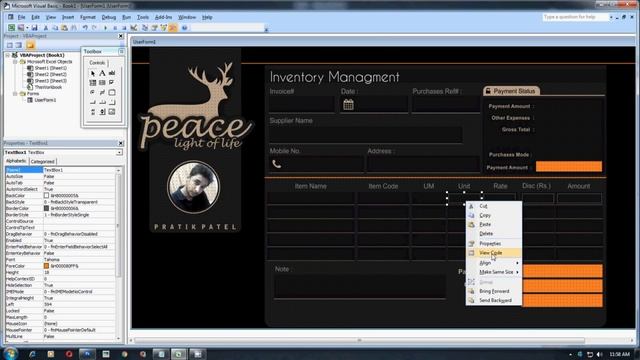Click the View Object icon in Project pane

click(x=19, y=45)
